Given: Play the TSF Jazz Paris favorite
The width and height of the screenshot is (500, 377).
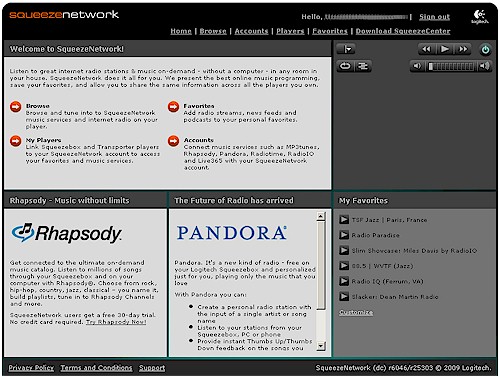Looking at the screenshot, I should (344, 219).
